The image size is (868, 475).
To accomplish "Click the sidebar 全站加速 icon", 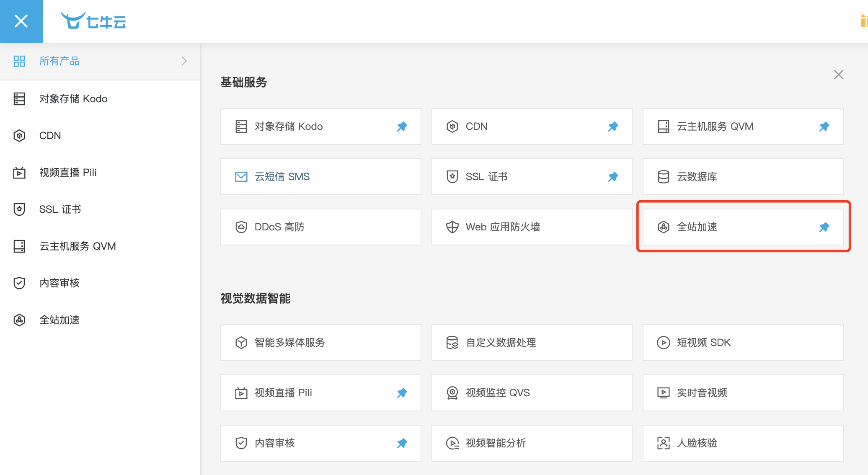I will [x=19, y=320].
